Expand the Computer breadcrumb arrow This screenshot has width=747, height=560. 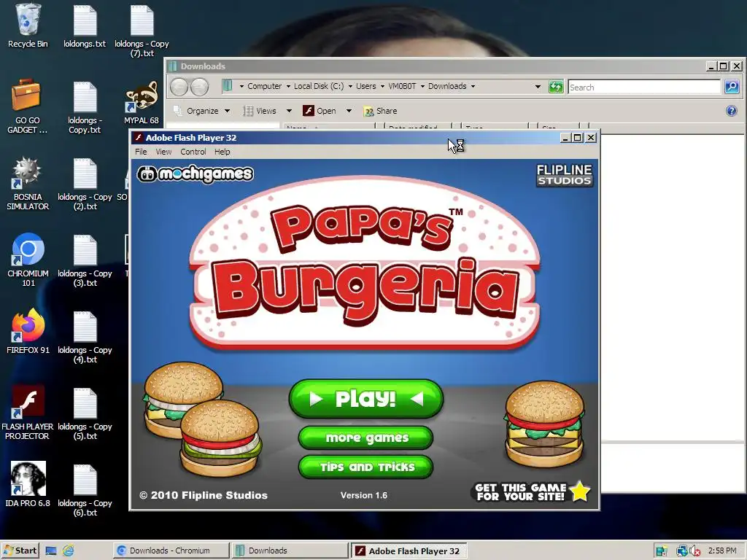tap(287, 86)
